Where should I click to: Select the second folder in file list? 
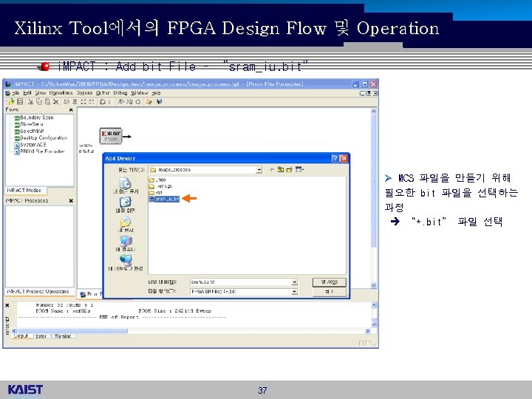click(161, 186)
